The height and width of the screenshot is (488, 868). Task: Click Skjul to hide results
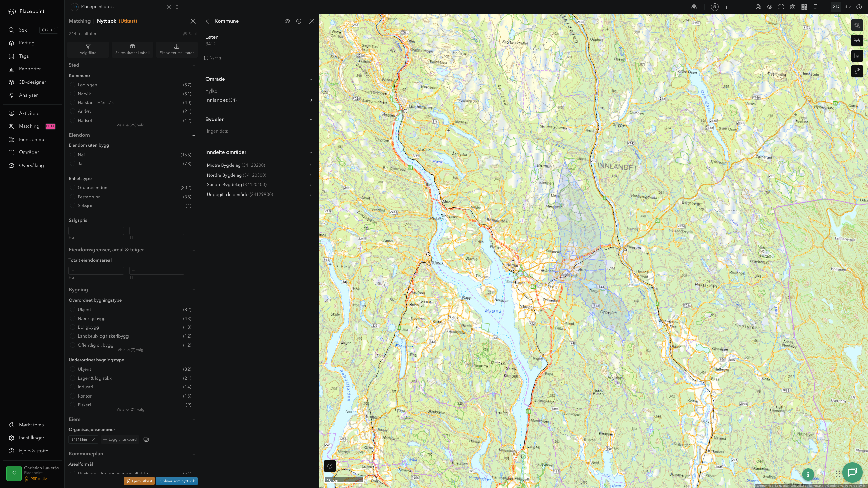coord(190,34)
